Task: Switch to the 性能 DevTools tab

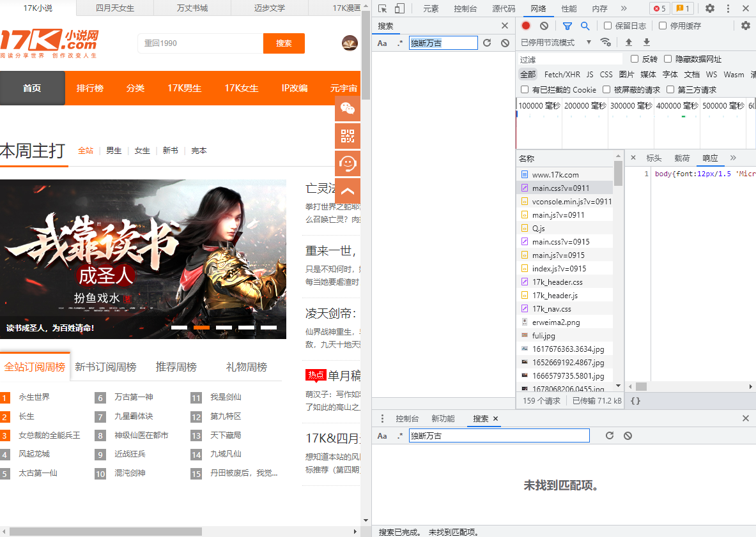Action: click(x=569, y=9)
